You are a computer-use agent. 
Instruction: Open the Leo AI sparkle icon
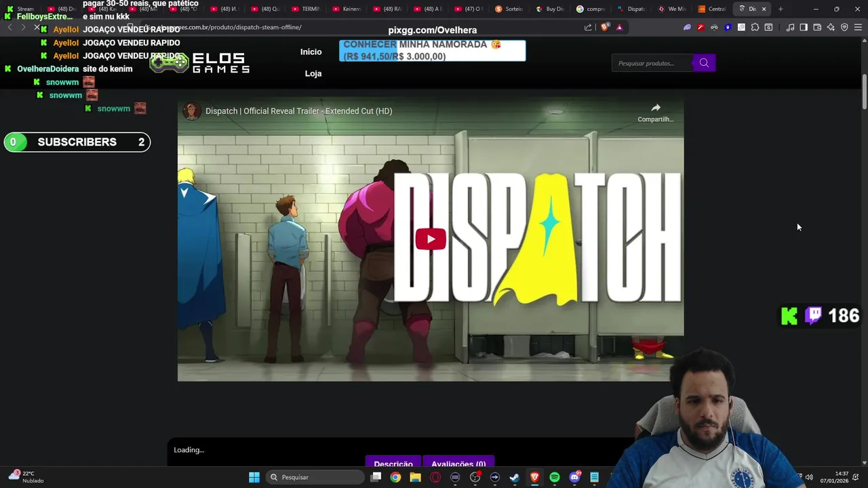click(x=831, y=27)
